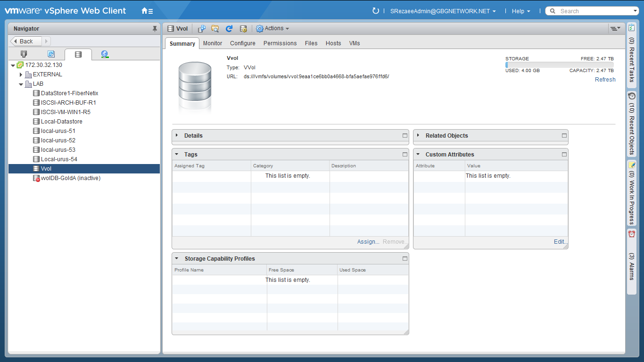Select Local-Datastore in the tree
The height and width of the screenshot is (362, 644).
61,122
